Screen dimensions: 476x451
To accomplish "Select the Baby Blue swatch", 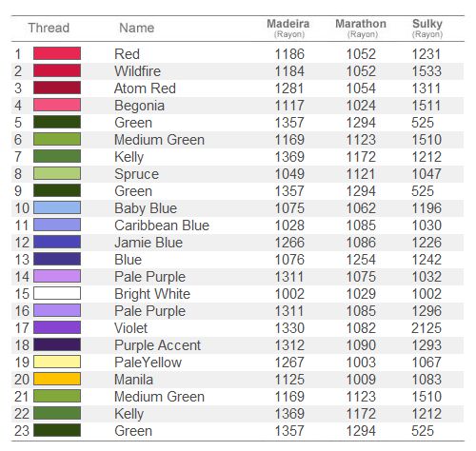I will tap(57, 207).
